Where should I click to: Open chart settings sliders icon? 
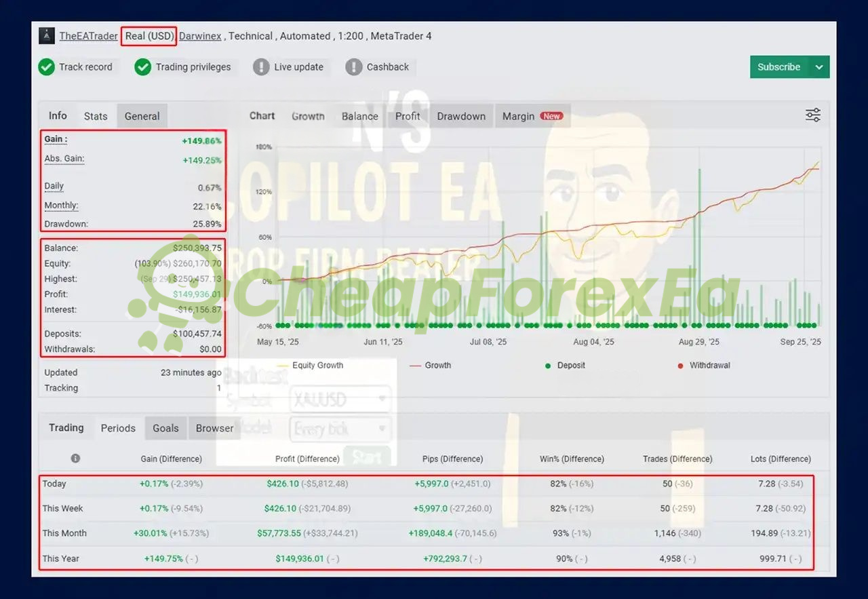(813, 115)
